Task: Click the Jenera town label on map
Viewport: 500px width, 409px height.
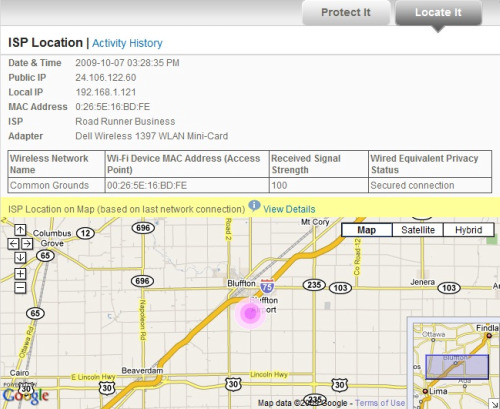Action: coord(422,282)
